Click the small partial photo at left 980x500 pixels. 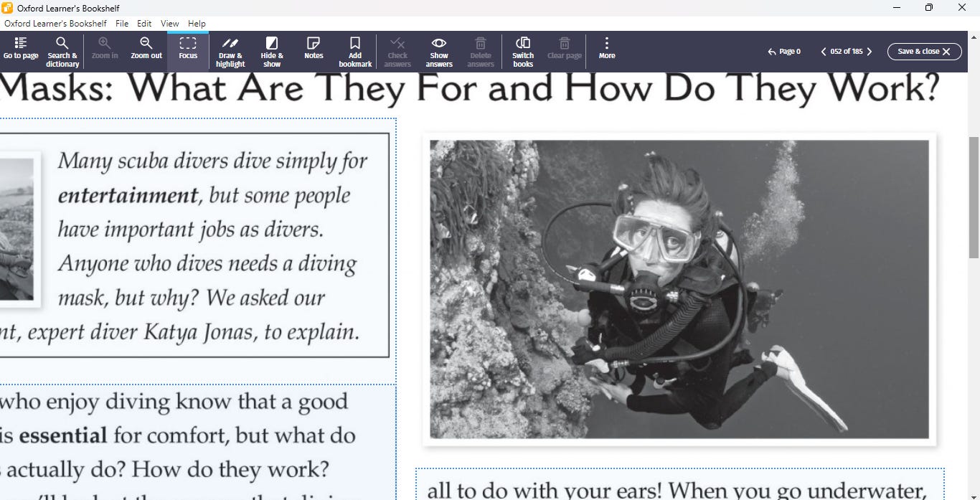coord(17,229)
